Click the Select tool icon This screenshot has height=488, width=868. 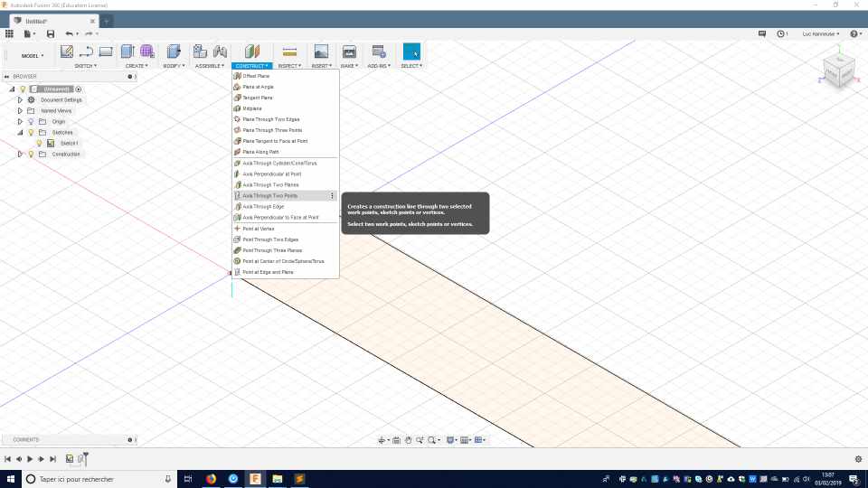[411, 52]
